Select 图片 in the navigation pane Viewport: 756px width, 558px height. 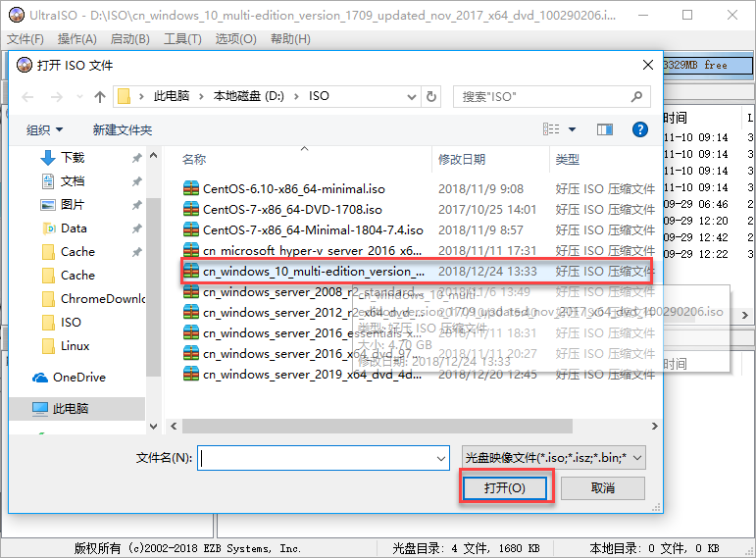click(x=73, y=205)
